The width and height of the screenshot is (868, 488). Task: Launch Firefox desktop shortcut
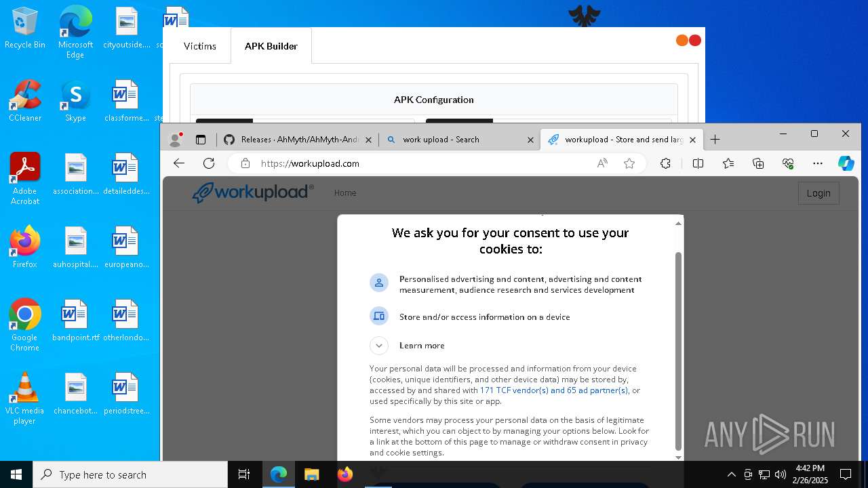click(x=25, y=247)
